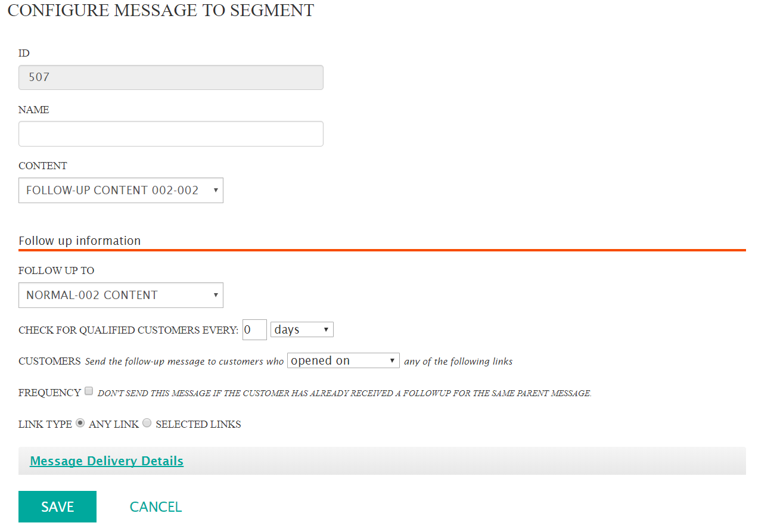Click the qualified customers interval number box
Viewport: 780px width, 532px height.
(x=254, y=330)
